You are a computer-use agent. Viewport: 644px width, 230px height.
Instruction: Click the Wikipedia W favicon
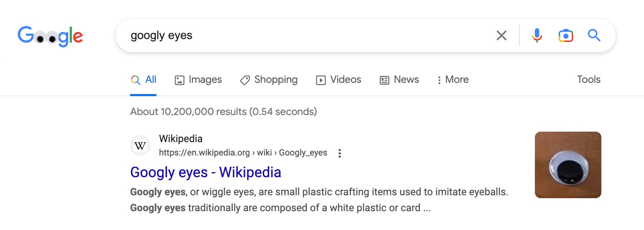pyautogui.click(x=140, y=146)
